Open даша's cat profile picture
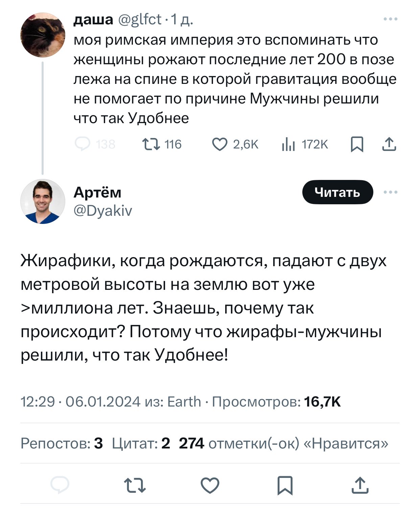The image size is (420, 508). pos(43,35)
